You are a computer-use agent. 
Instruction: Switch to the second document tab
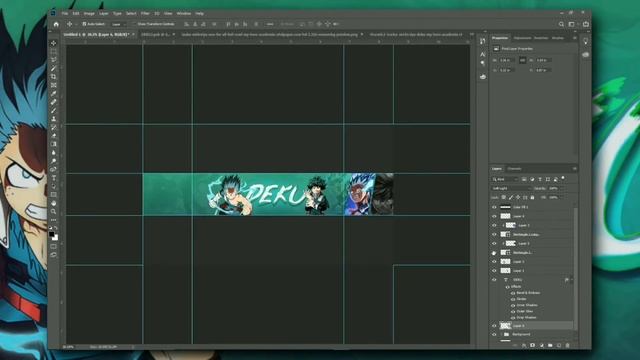coord(158,35)
